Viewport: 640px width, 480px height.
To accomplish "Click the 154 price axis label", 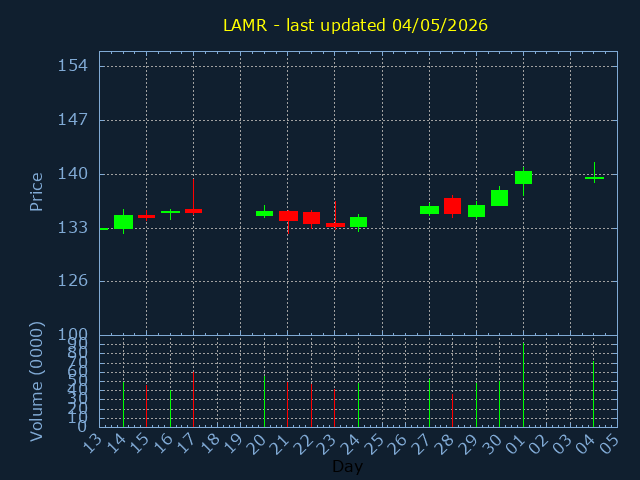I will 73,65.
